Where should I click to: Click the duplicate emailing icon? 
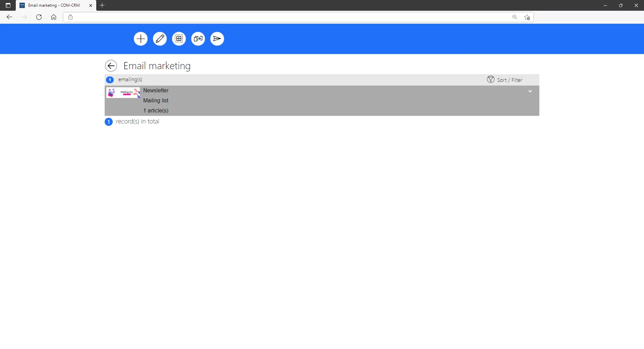tap(198, 39)
